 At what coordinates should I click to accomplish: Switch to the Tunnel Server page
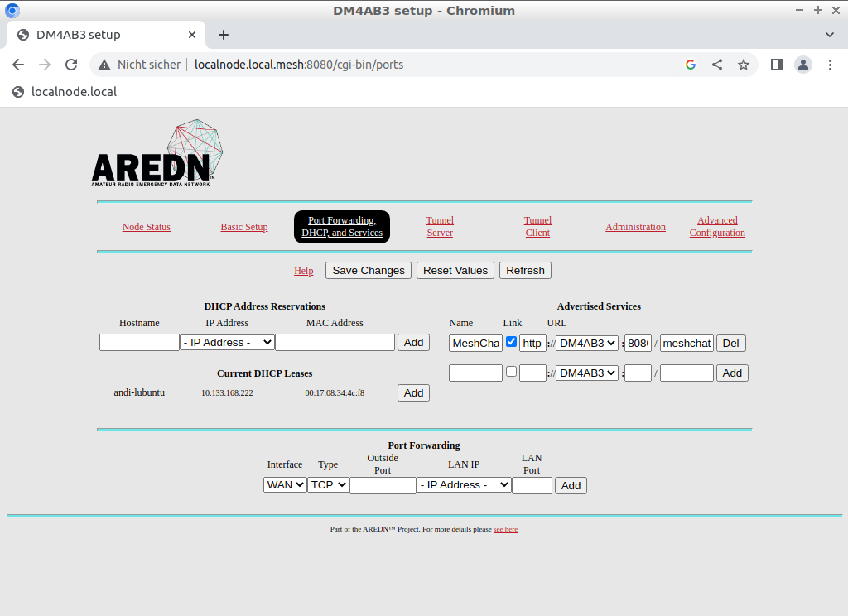point(440,227)
